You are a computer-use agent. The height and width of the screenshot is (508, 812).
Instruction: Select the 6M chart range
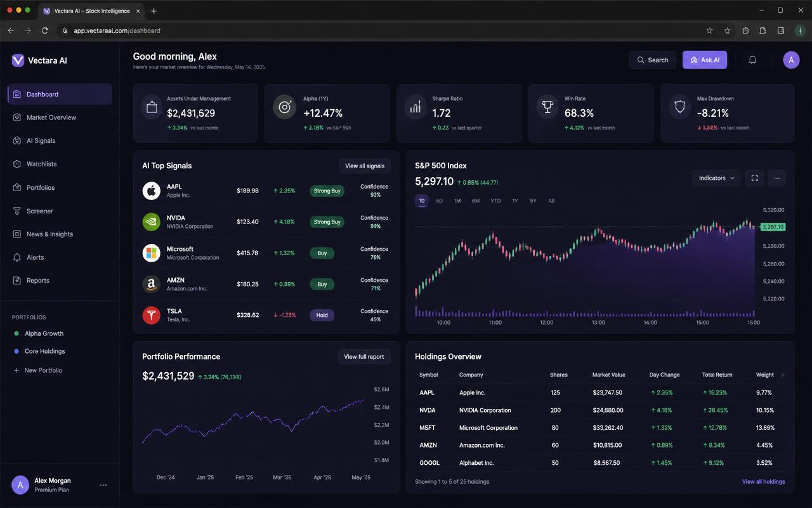476,201
